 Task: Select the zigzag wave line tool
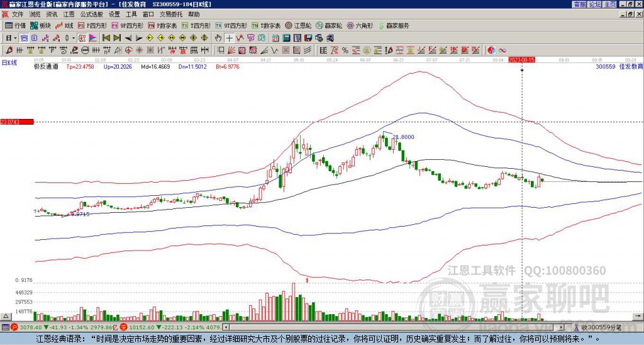[274, 50]
